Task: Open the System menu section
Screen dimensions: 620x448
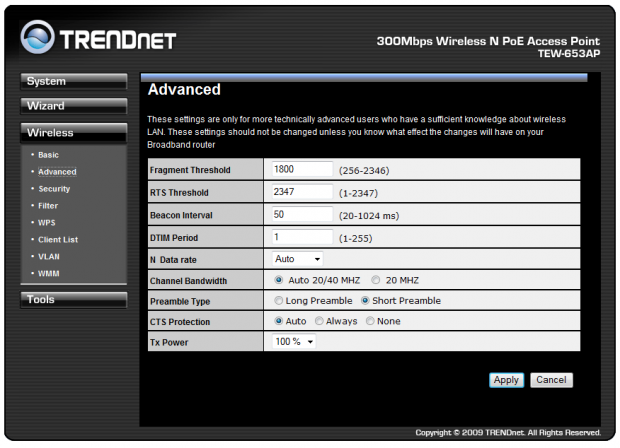Action: [74, 81]
